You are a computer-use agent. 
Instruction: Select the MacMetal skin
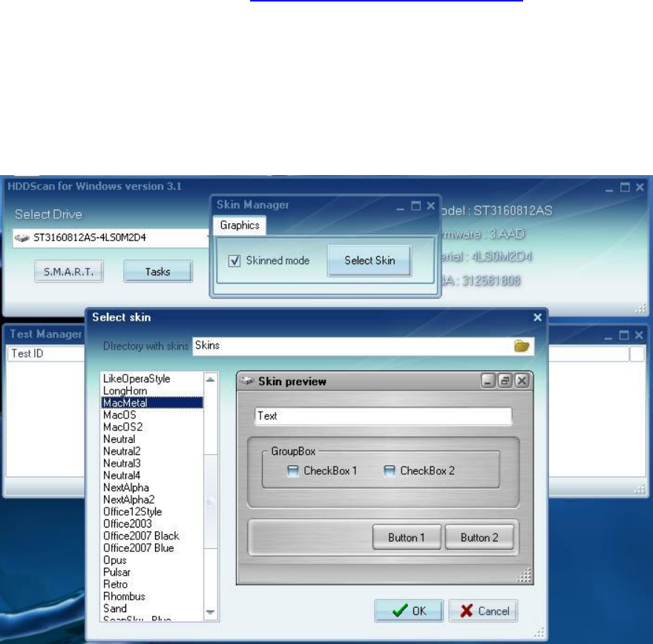click(152, 403)
